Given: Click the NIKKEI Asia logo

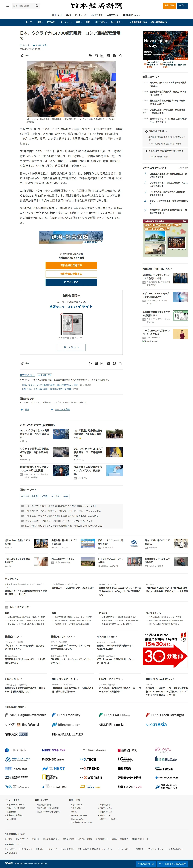Looking at the screenshot, I should pos(156,724).
